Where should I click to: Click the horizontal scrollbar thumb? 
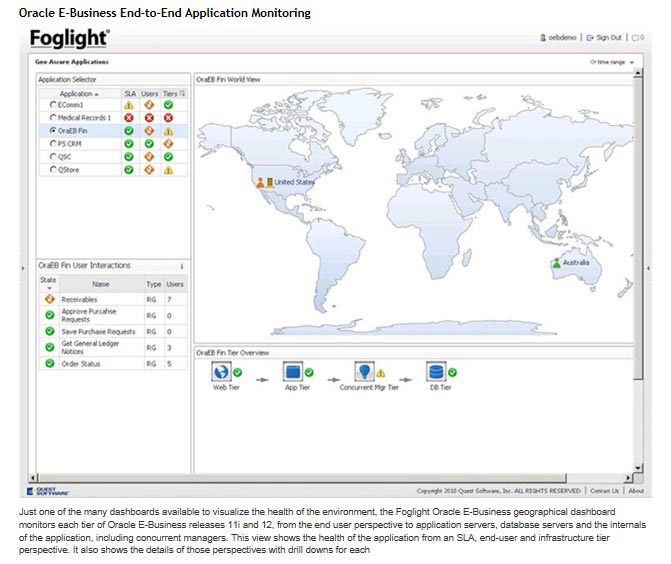[302, 478]
